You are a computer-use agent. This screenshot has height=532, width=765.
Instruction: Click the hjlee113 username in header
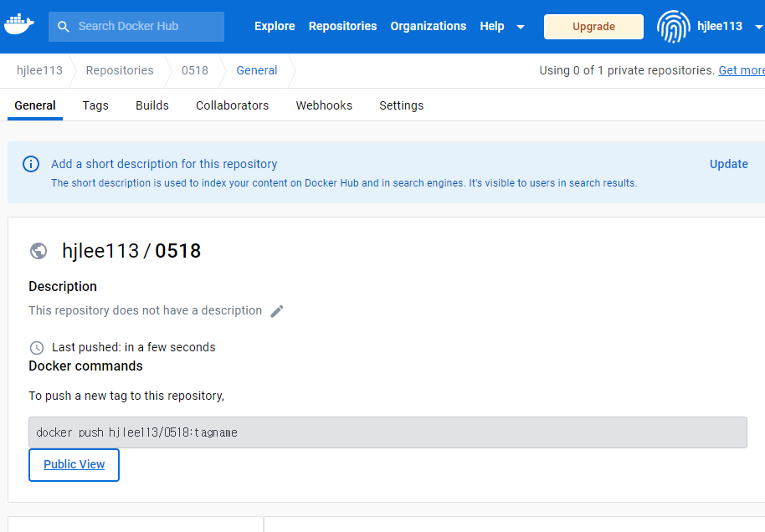tap(720, 26)
